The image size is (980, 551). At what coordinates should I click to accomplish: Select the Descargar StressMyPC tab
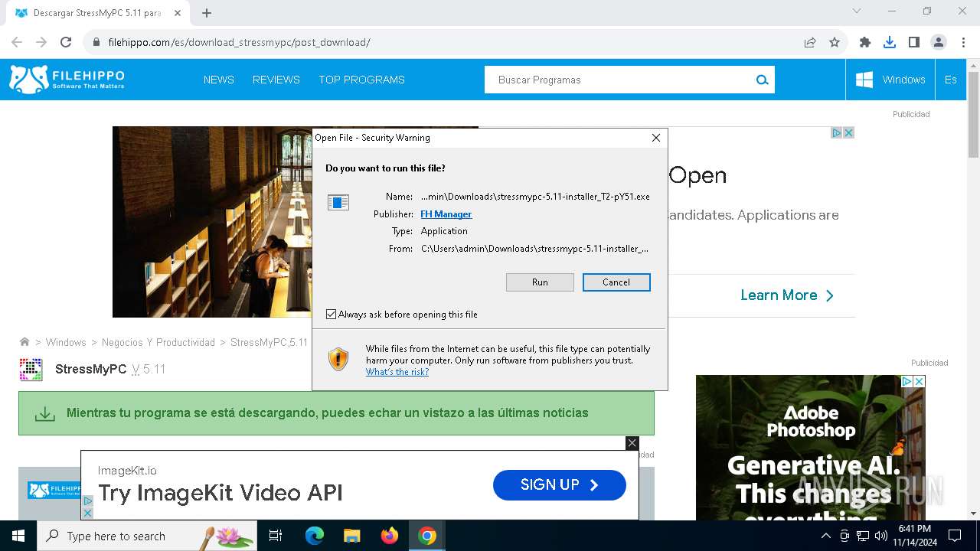(97, 13)
